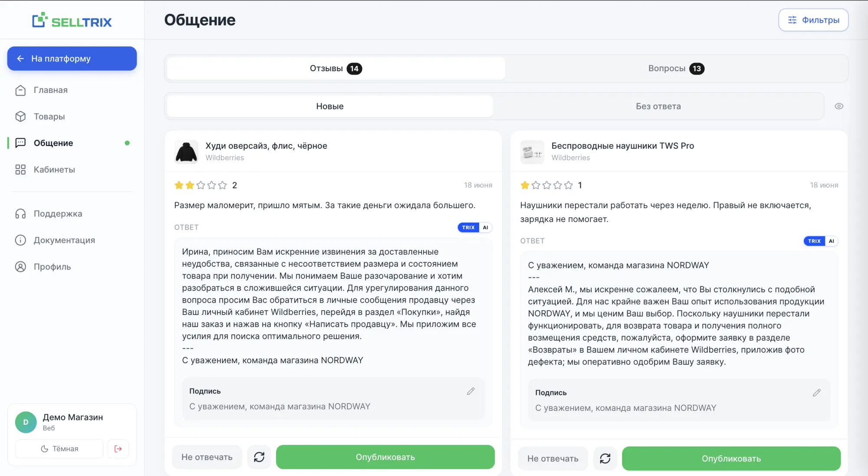This screenshot has height=476, width=868.
Task: Open Фильтры panel
Action: [x=813, y=20]
